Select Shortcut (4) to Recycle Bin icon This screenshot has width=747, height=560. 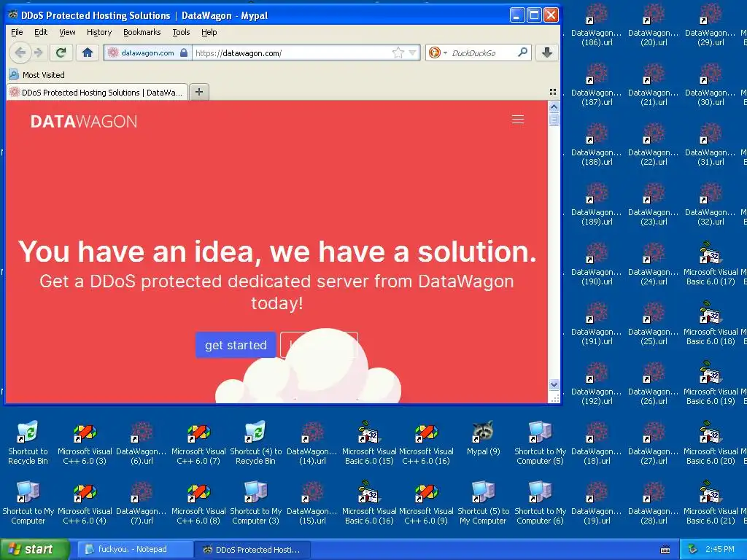pyautogui.click(x=256, y=443)
